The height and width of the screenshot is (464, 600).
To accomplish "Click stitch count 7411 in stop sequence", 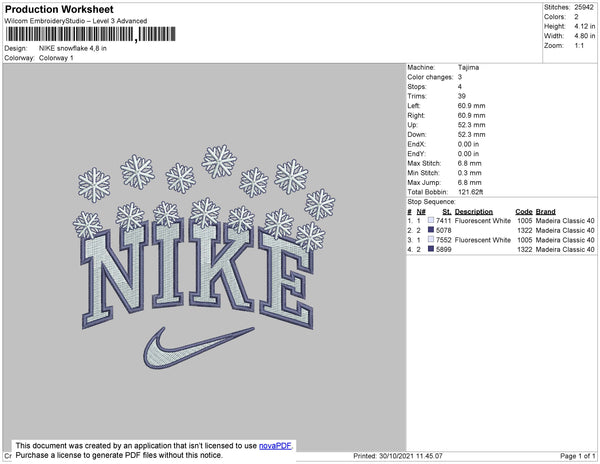I will click(444, 221).
